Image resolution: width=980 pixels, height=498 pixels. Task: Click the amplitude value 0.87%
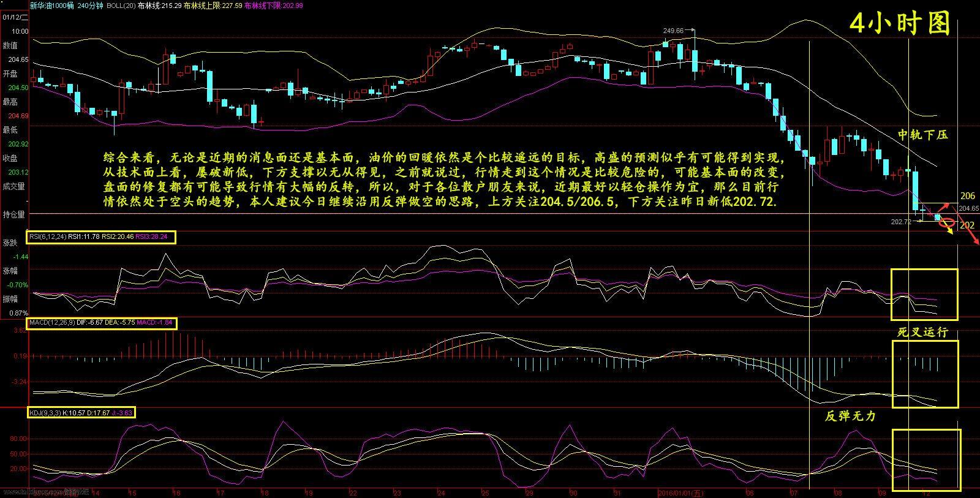pyautogui.click(x=18, y=313)
